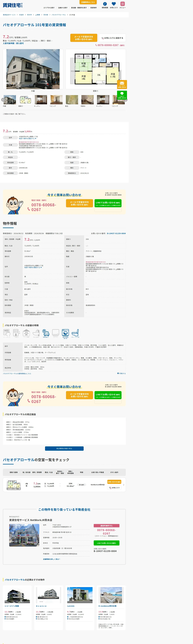
Task: Open パセオデアローサルの建物情報はこちら link
Action: pyautogui.click(x=17, y=374)
